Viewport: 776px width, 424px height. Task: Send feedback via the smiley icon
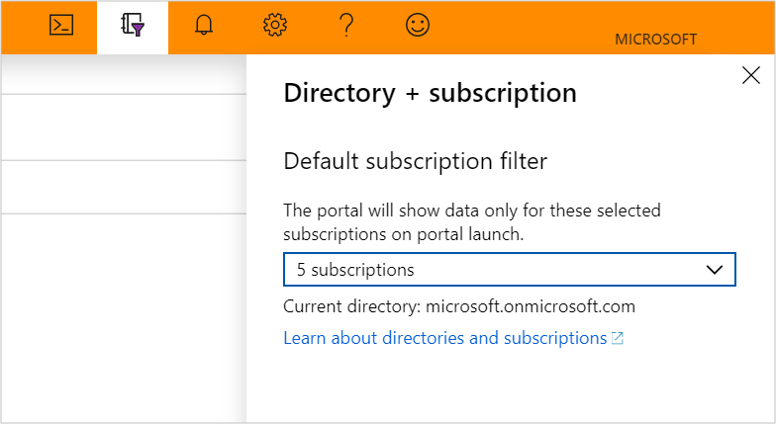(418, 27)
